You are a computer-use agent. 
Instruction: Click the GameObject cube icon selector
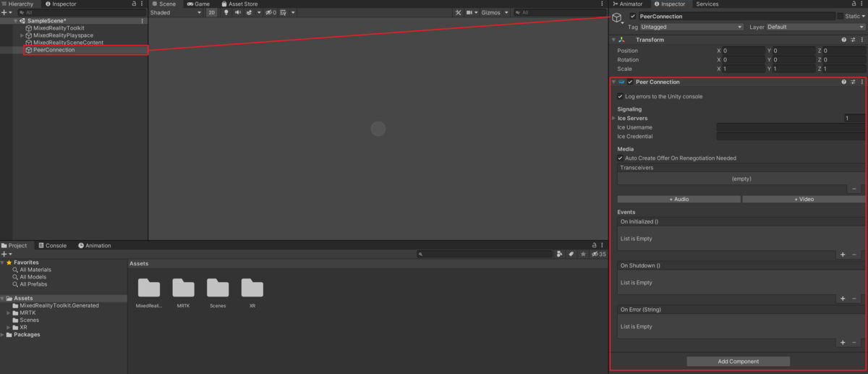point(617,18)
